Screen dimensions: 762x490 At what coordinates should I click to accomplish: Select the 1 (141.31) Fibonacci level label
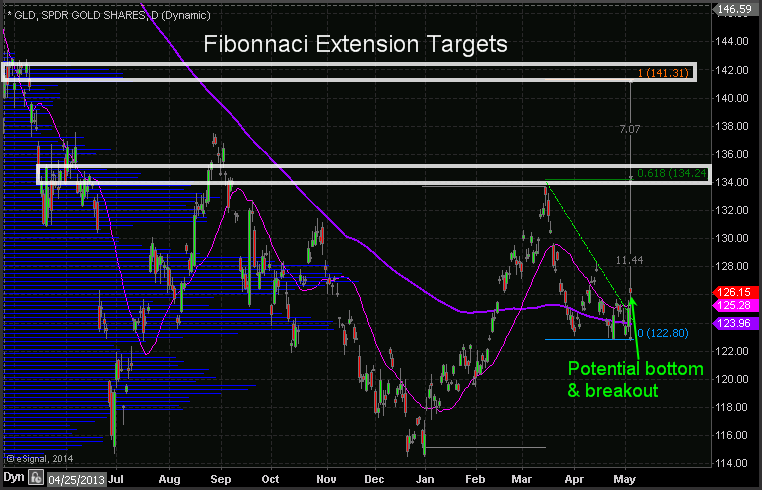pyautogui.click(x=663, y=73)
